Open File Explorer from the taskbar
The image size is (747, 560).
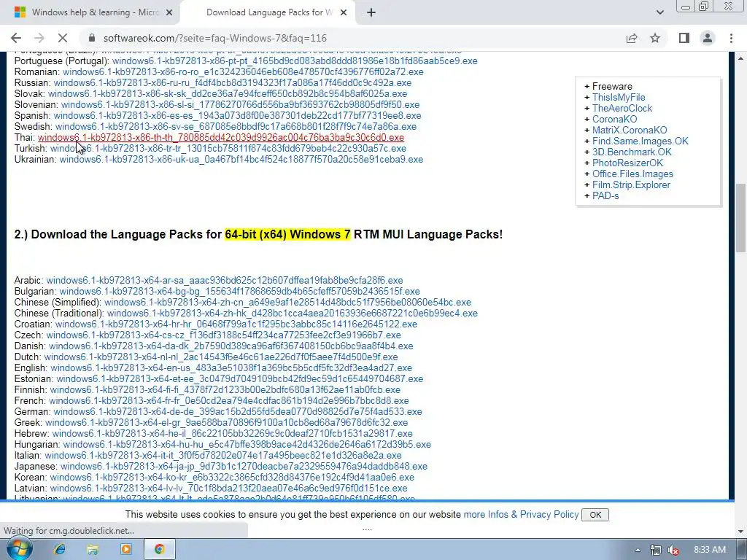(x=93, y=550)
